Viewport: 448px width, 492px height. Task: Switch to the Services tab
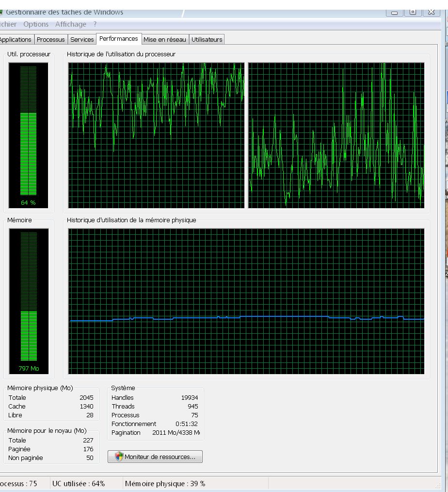[82, 39]
